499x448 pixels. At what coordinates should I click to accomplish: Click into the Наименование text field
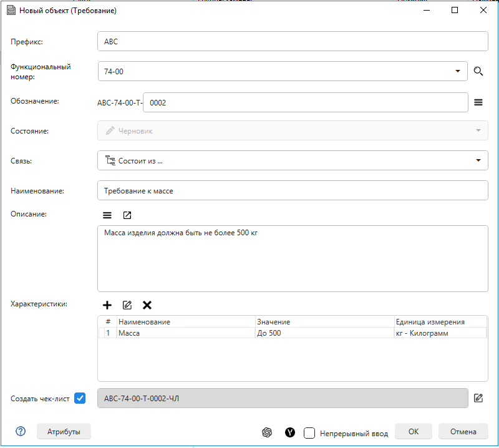coord(293,191)
